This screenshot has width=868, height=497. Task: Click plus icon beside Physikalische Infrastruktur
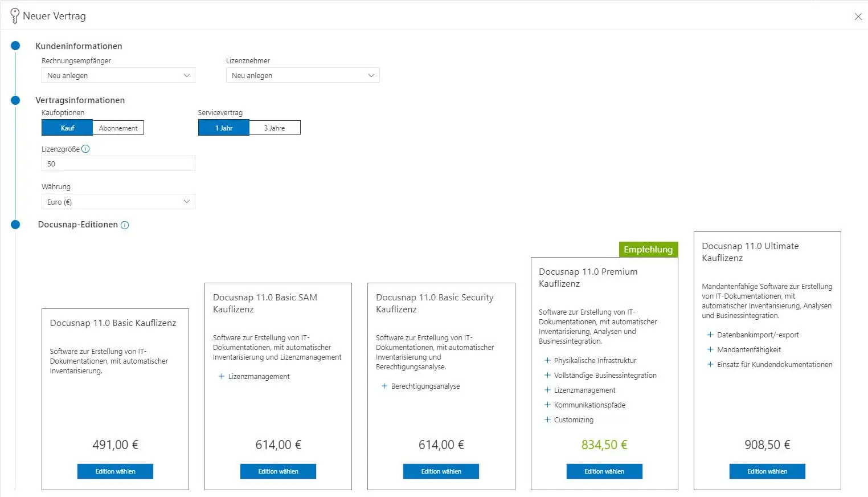click(547, 360)
